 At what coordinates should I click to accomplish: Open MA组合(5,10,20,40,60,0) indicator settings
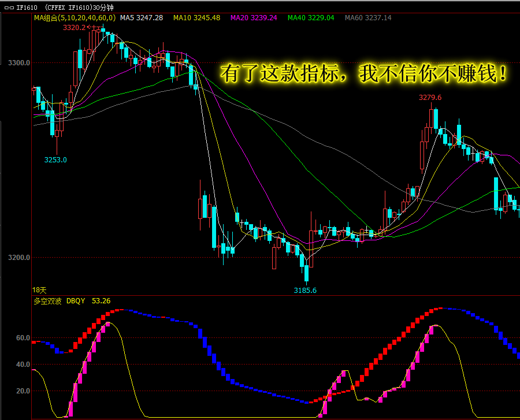[x=75, y=18]
